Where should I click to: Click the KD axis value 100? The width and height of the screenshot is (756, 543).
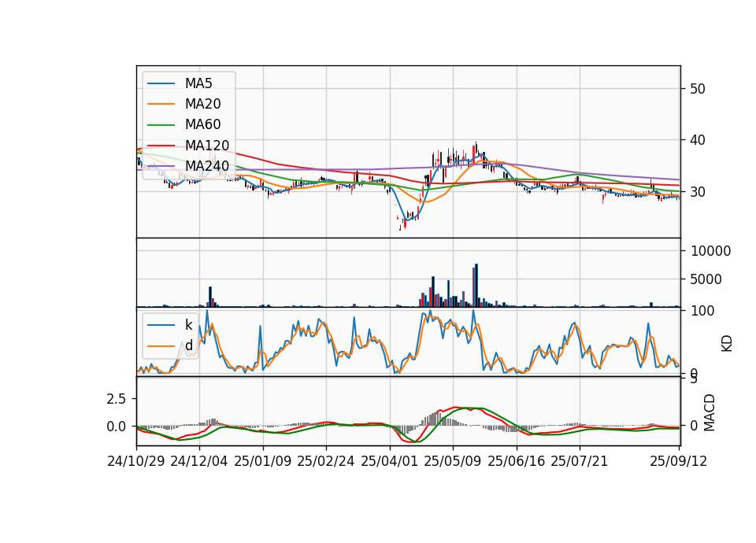702,312
